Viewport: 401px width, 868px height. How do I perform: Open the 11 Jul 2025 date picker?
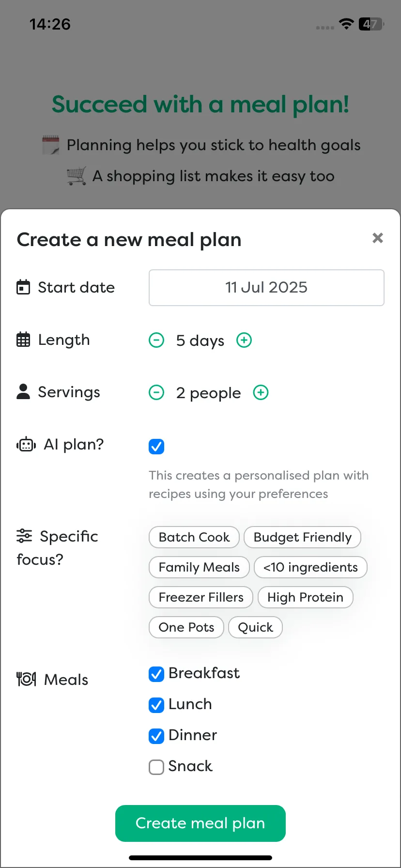pyautogui.click(x=266, y=288)
